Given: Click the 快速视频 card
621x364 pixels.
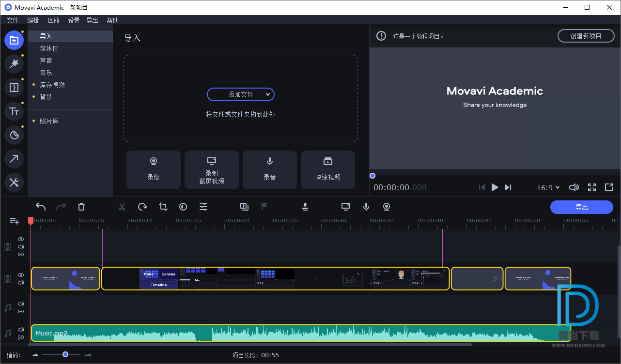Looking at the screenshot, I should [328, 170].
